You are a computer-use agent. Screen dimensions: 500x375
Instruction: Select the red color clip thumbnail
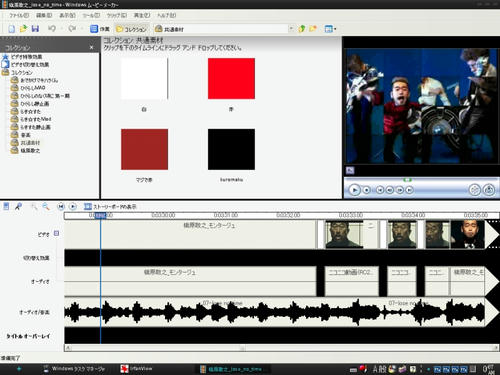click(x=231, y=79)
